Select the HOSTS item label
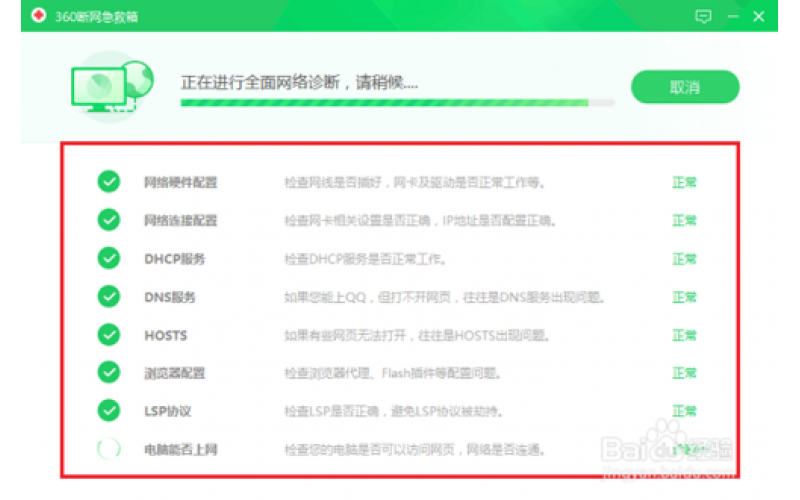800x500 pixels. tap(166, 335)
